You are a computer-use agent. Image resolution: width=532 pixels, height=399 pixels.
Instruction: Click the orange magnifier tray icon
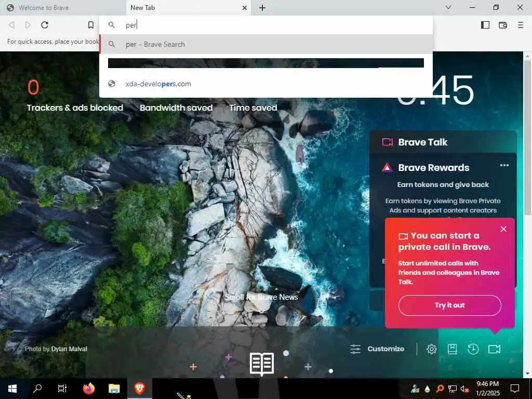tap(440, 389)
